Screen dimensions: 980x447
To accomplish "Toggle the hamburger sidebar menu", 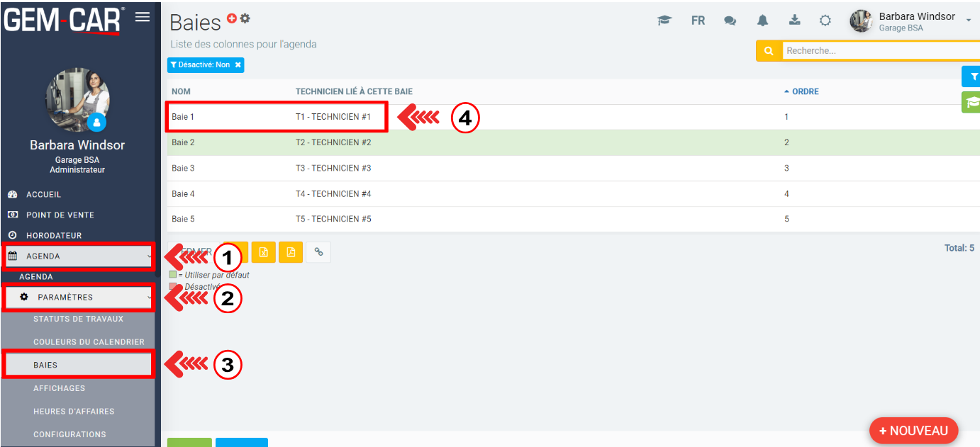I will [x=143, y=17].
